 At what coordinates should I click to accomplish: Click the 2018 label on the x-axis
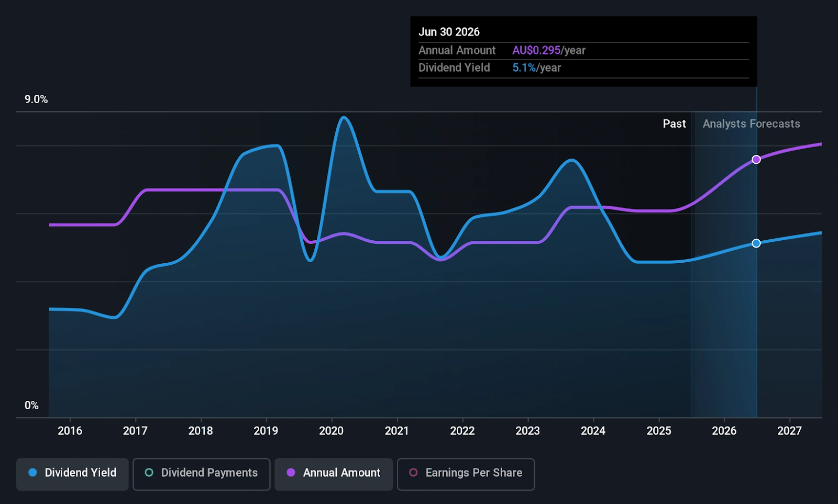(201, 431)
